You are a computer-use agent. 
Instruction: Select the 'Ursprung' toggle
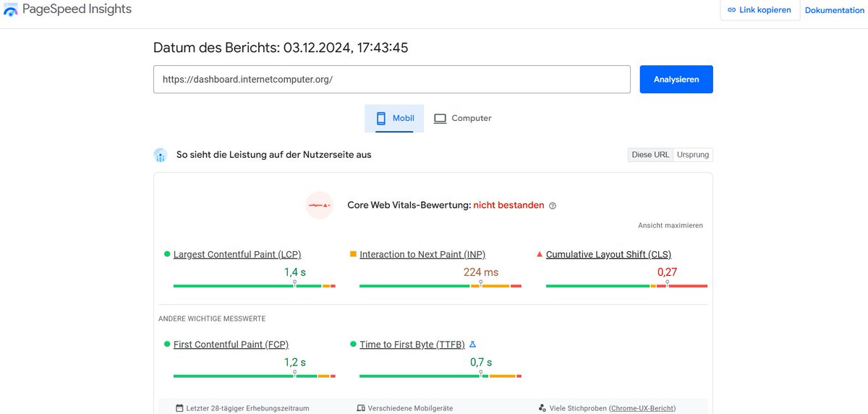pyautogui.click(x=693, y=155)
